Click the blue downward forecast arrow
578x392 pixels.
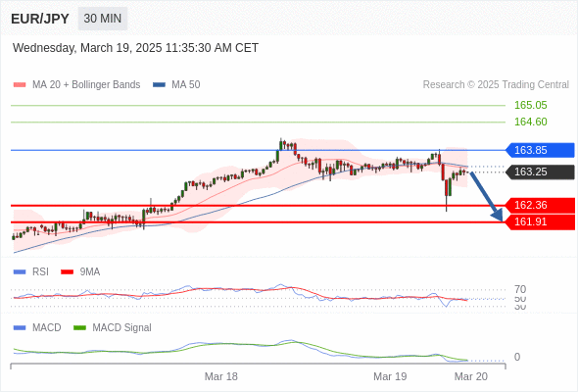tap(486, 196)
